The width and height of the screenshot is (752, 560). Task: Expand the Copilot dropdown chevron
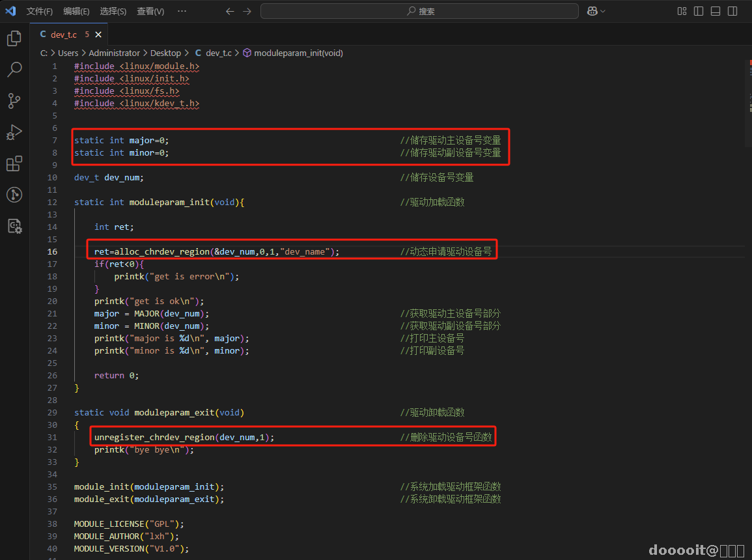603,11
